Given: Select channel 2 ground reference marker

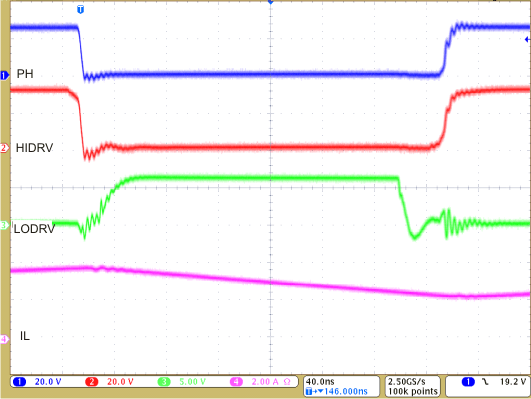Looking at the screenshot, I should (4, 148).
